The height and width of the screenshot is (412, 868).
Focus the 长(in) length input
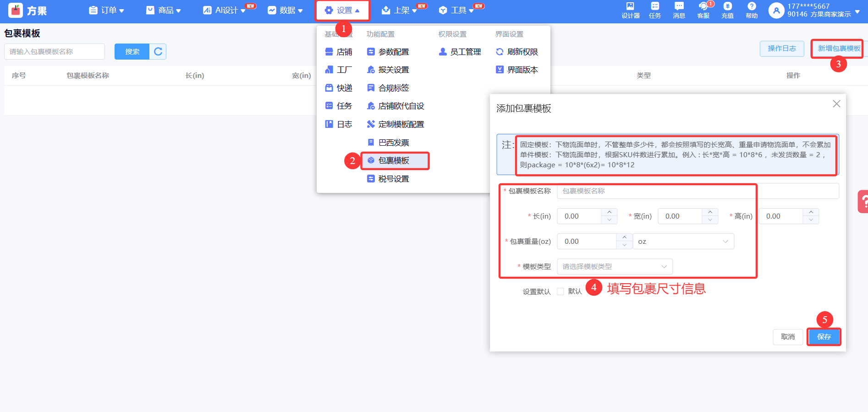pos(579,216)
